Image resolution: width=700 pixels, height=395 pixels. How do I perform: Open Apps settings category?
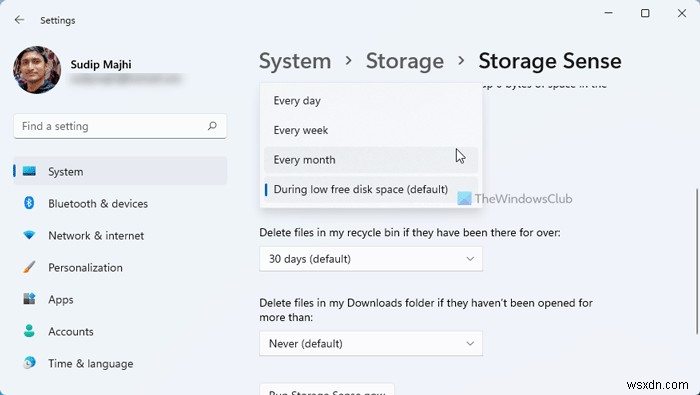tap(120, 299)
